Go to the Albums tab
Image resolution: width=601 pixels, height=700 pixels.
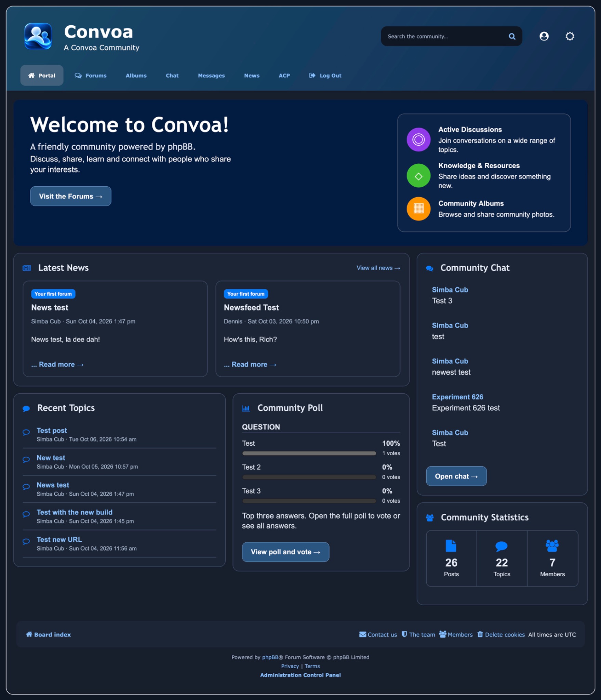pos(136,76)
